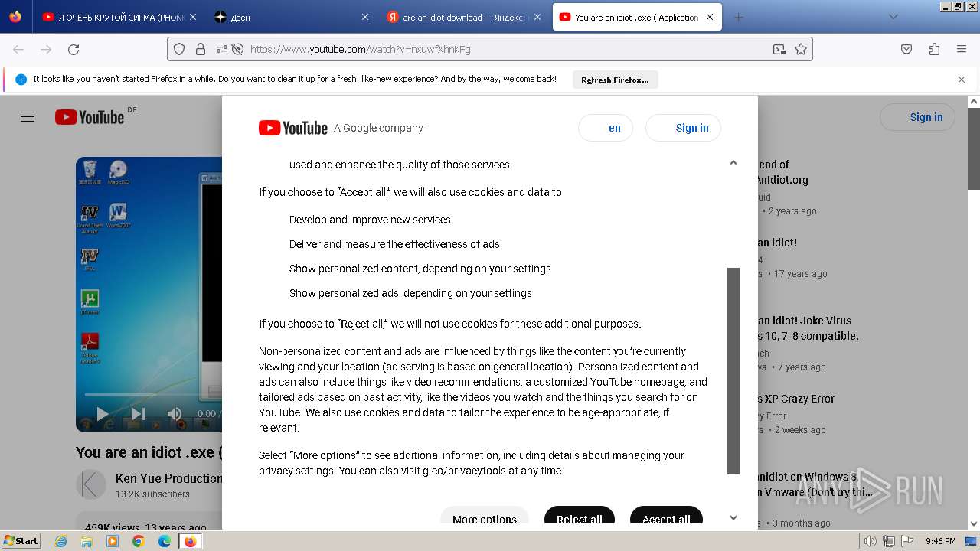The width and height of the screenshot is (980, 551).
Task: Open the Extensions puzzle icon
Action: tap(934, 49)
